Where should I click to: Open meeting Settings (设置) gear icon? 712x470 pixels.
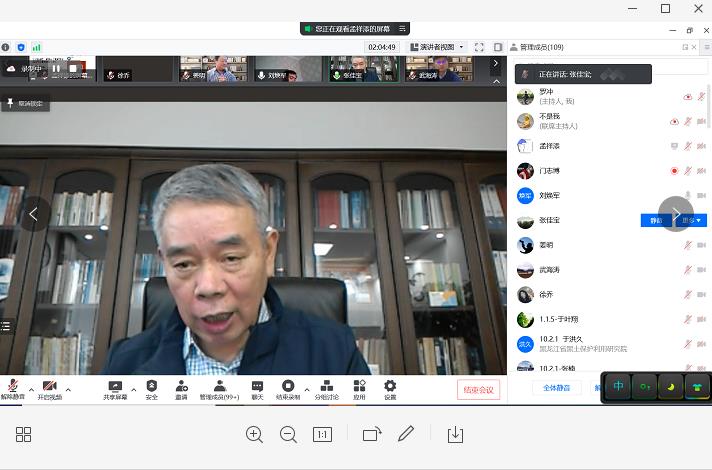click(390, 386)
